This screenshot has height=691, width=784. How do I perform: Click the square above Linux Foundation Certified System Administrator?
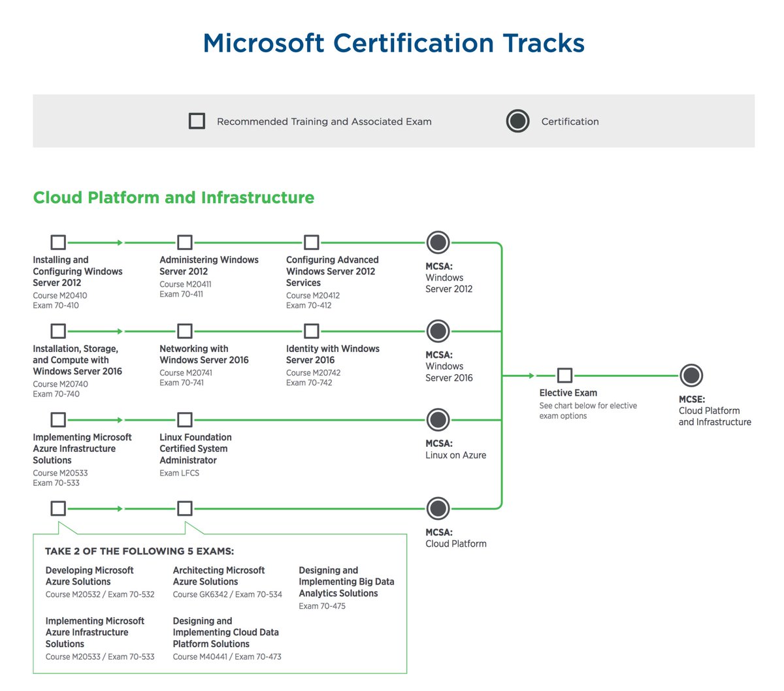coord(185,419)
